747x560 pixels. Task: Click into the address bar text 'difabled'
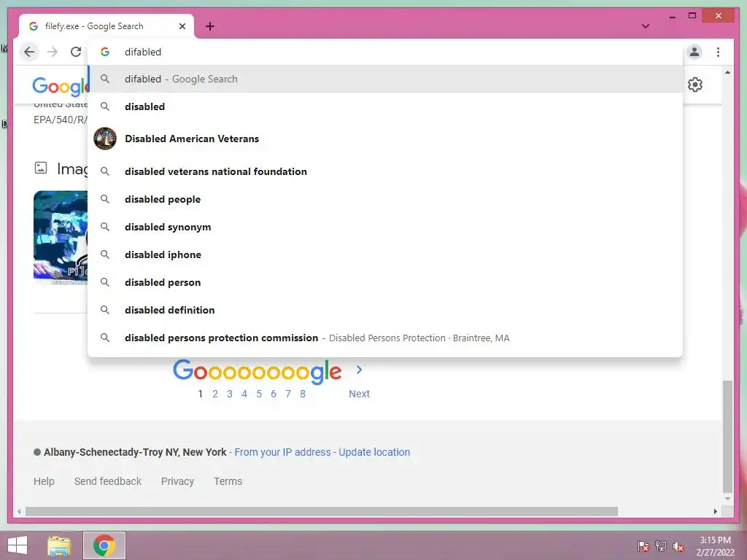click(x=143, y=52)
